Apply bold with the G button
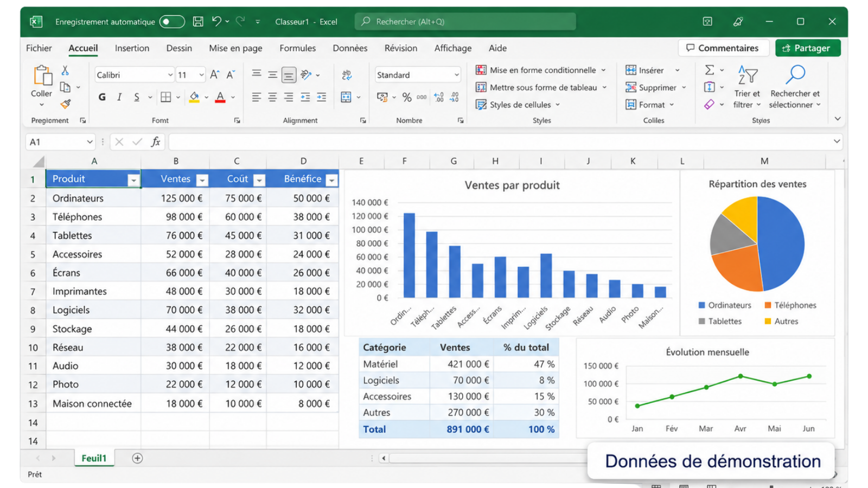Viewport: 868px width, 488px height. tap(102, 97)
